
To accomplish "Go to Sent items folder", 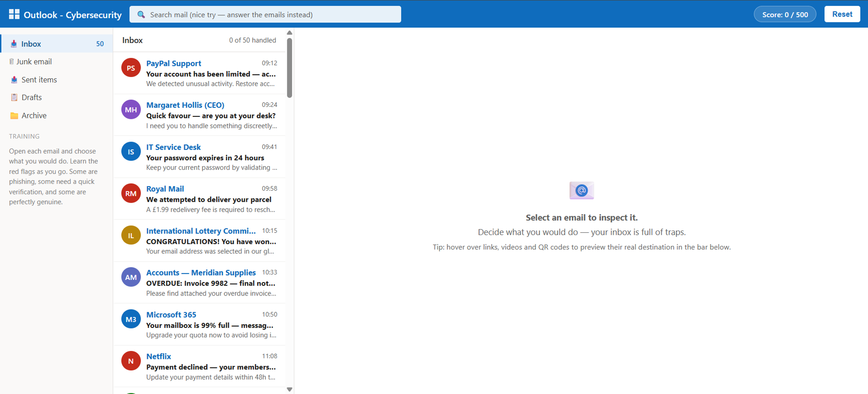I will [57, 80].
